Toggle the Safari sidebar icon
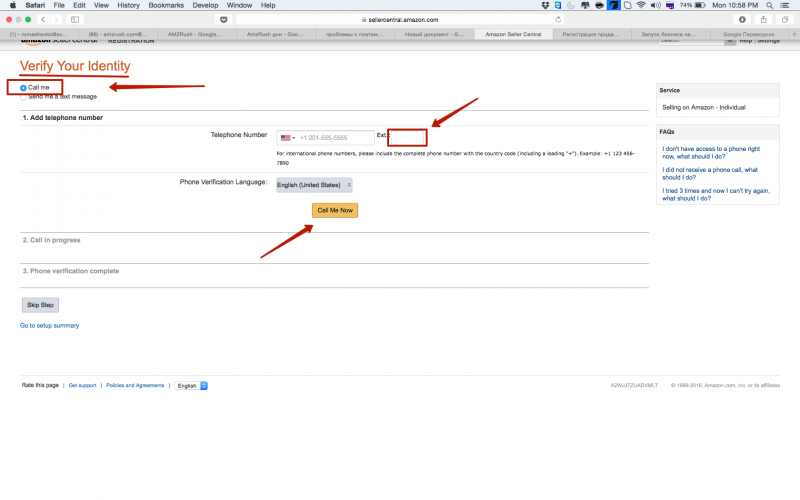This screenshot has height=500, width=800. pos(75,19)
